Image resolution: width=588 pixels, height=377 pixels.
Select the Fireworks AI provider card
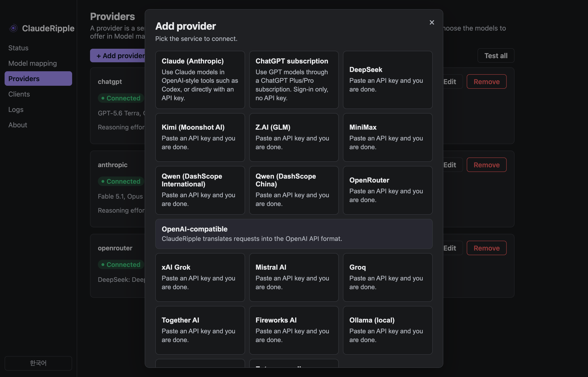(x=294, y=330)
